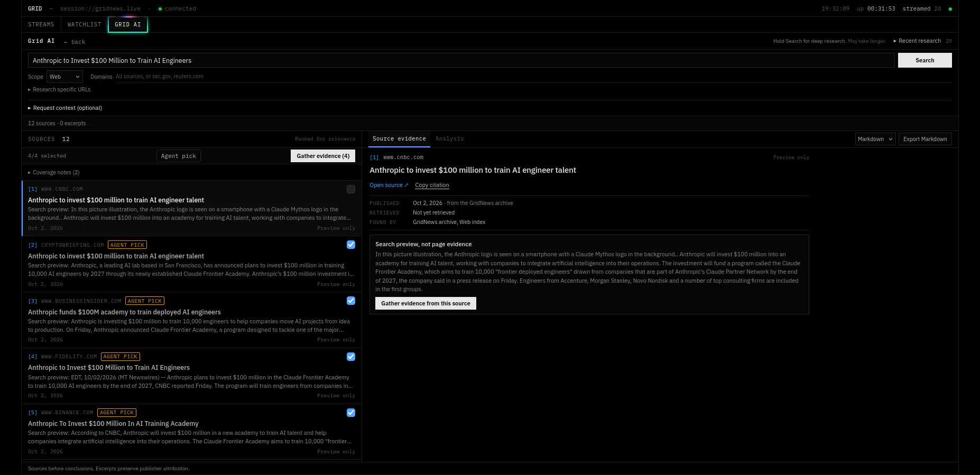This screenshot has height=475, width=980.
Task: Open source link for CNBC article
Action: (389, 185)
